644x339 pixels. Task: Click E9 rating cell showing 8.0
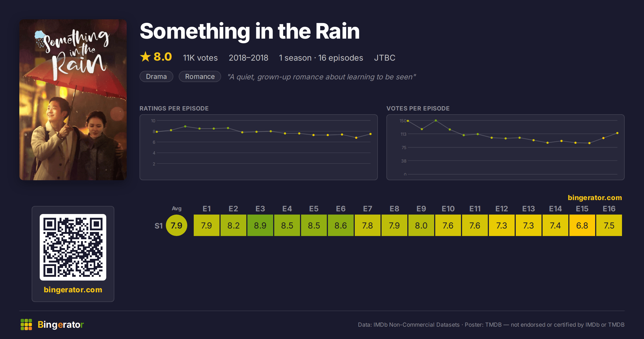click(x=421, y=225)
